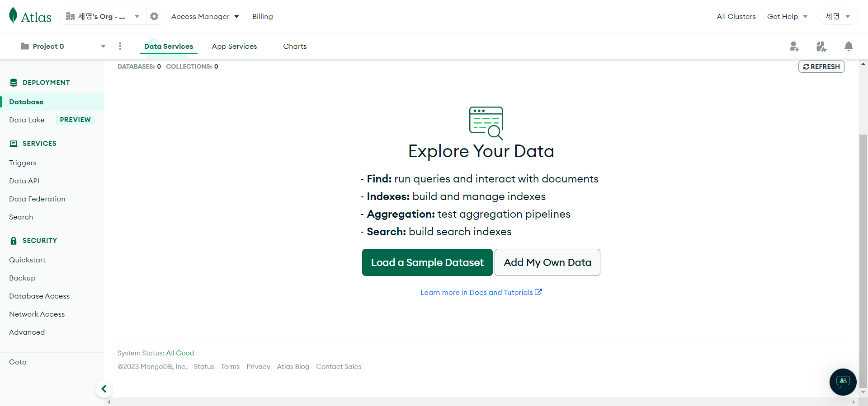Switch to the Data Services tab

pos(169,46)
